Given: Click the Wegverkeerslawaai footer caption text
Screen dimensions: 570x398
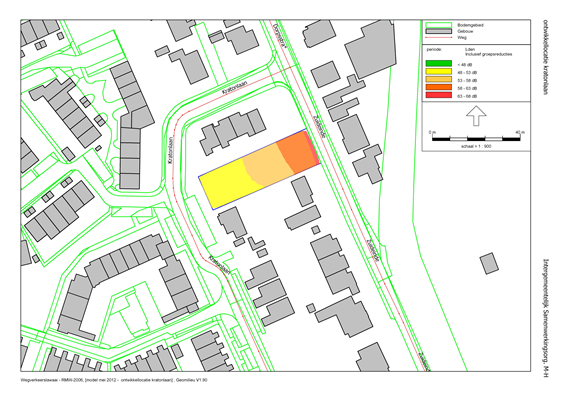Looking at the screenshot, I should 114,380.
